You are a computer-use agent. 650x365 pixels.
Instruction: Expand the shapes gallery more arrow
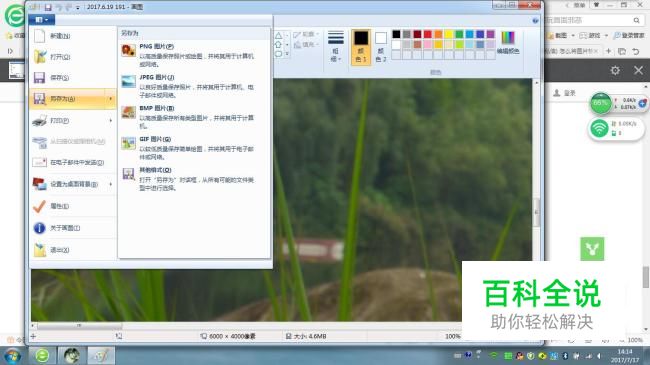click(x=287, y=54)
